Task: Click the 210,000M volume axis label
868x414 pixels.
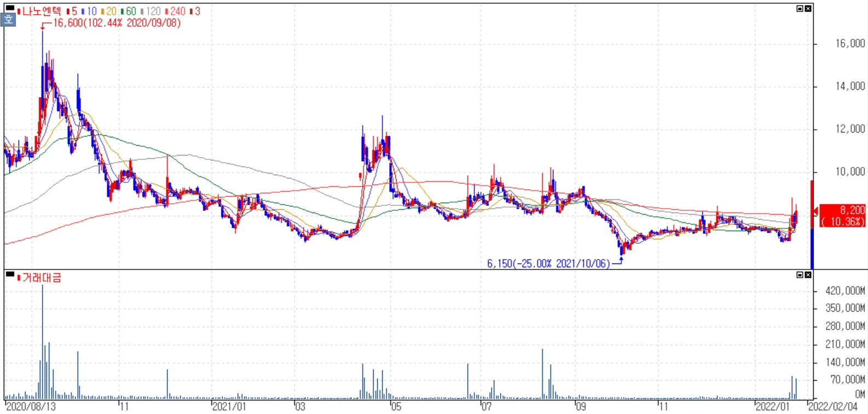Action: pos(846,344)
